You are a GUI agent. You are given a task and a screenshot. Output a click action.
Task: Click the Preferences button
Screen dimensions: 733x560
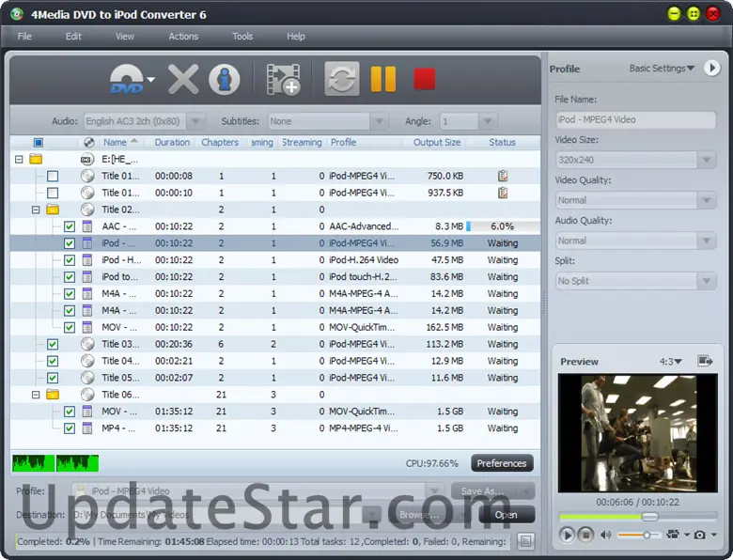coord(502,463)
